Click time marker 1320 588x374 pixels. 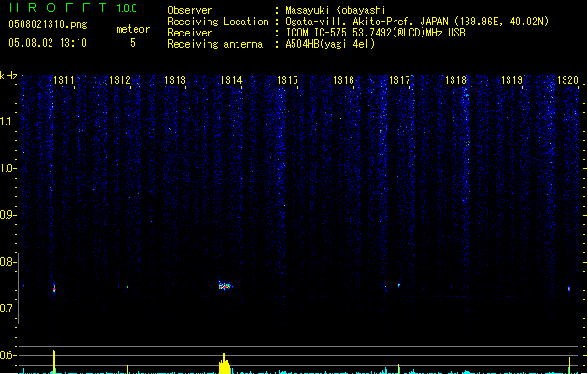tap(567, 80)
